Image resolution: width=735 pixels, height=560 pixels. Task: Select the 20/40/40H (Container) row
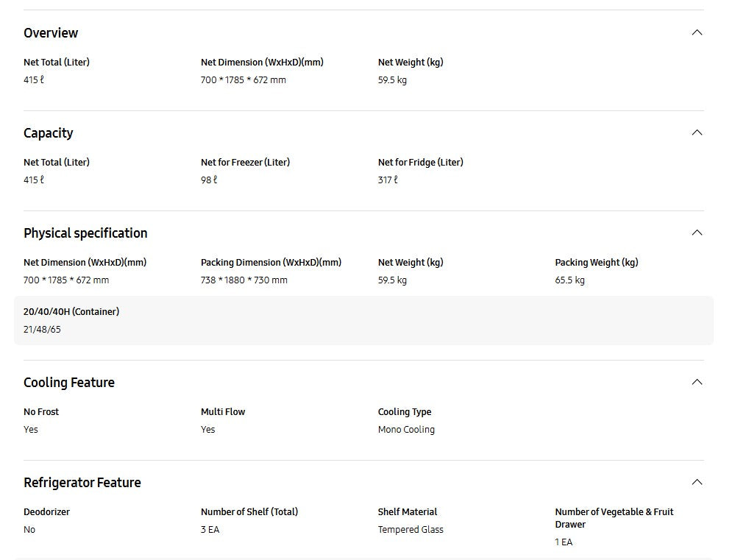(363, 321)
